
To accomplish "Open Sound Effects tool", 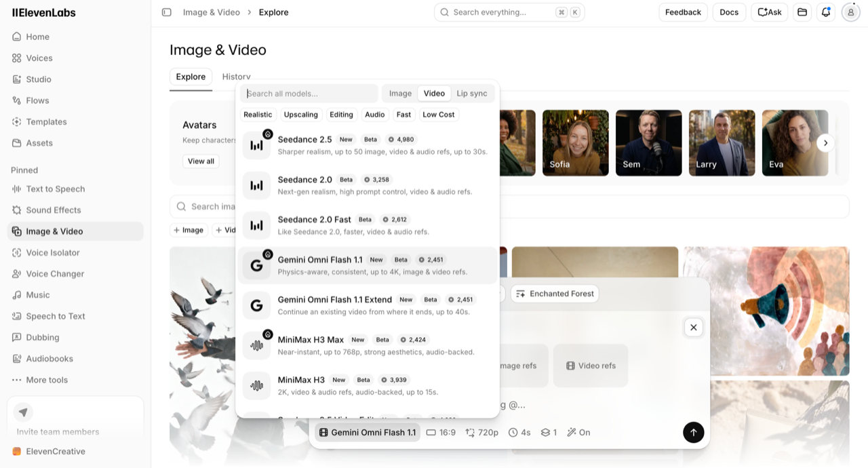I will pos(75,210).
